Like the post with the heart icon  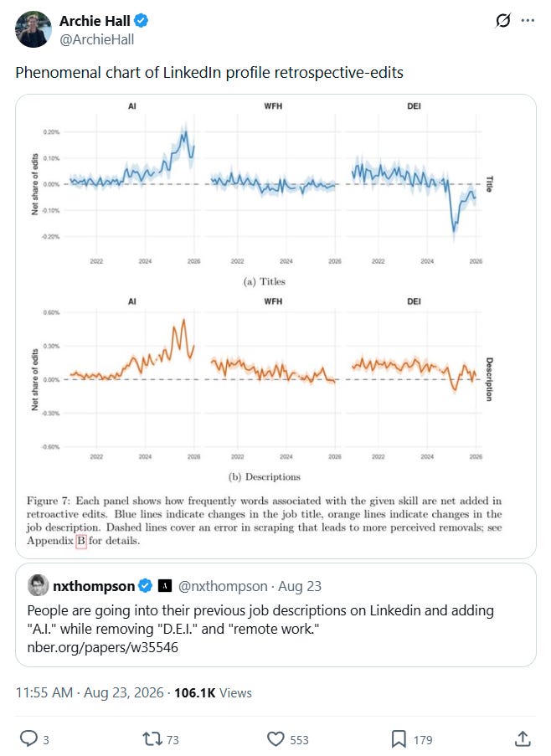275,738
